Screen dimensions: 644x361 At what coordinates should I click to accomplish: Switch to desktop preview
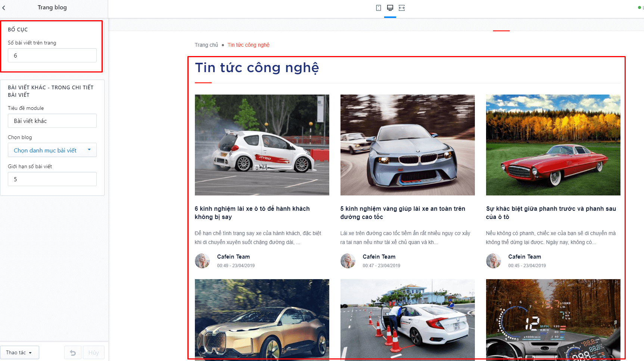tap(390, 8)
